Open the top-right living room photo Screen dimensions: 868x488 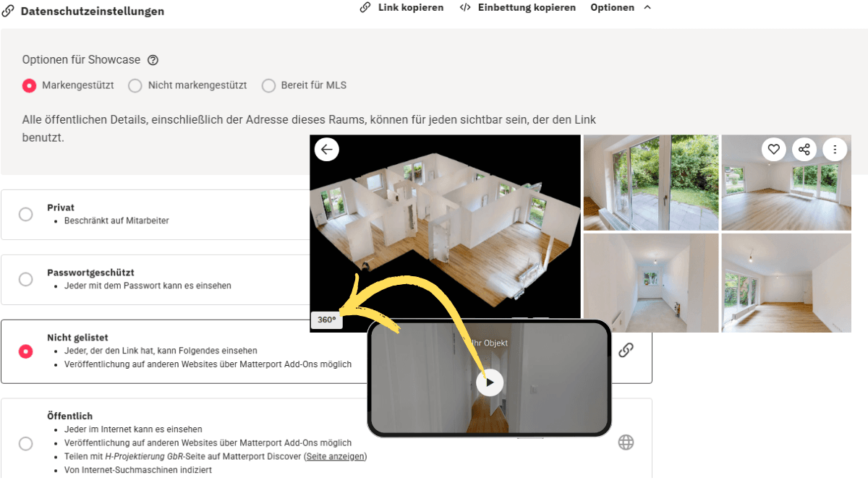pos(786,183)
